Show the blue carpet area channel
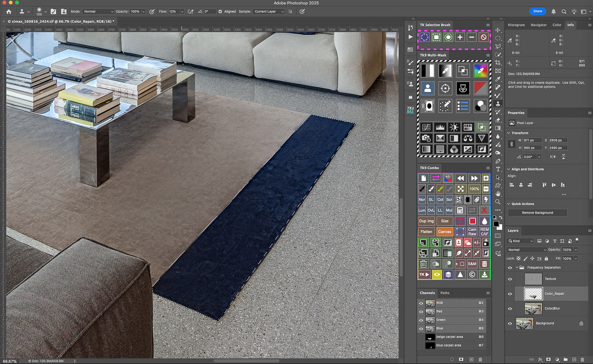This screenshot has height=364, width=593. click(x=421, y=345)
